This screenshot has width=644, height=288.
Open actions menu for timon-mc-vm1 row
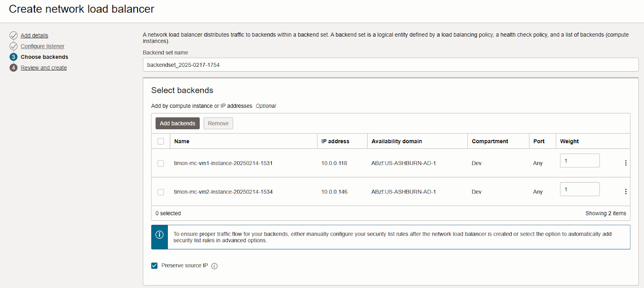(x=625, y=163)
